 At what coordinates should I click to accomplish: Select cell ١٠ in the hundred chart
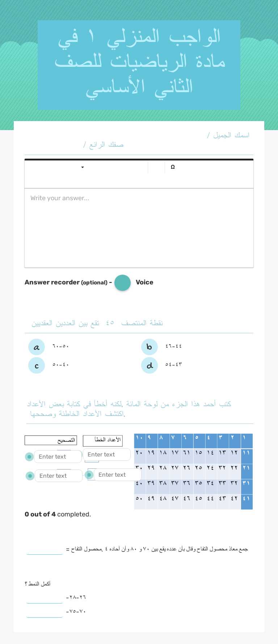click(140, 441)
